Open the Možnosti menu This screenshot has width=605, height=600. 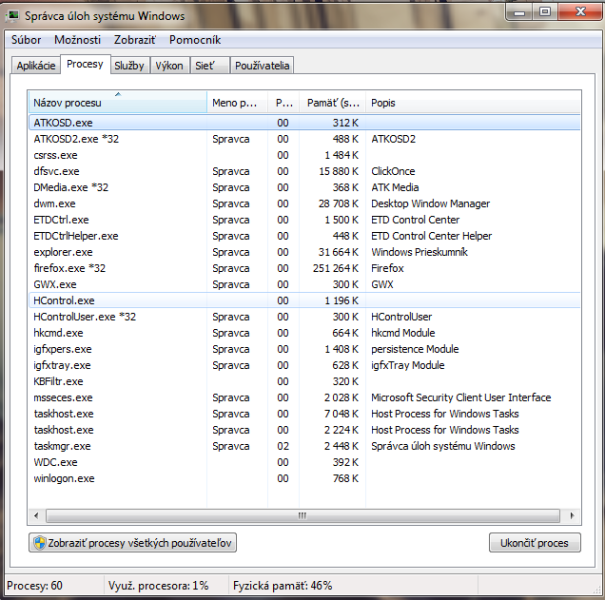pos(77,40)
